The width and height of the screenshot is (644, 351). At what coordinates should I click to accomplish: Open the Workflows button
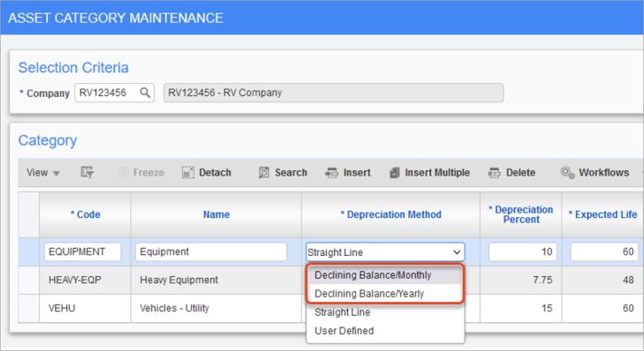pyautogui.click(x=595, y=173)
